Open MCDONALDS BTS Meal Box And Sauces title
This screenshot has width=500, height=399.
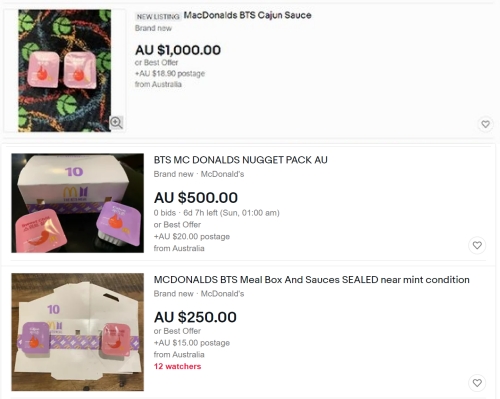pyautogui.click(x=311, y=280)
